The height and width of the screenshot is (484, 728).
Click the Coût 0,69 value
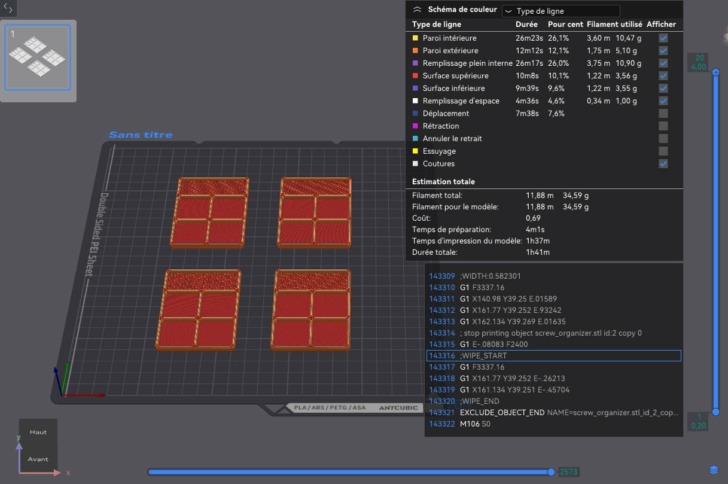533,218
